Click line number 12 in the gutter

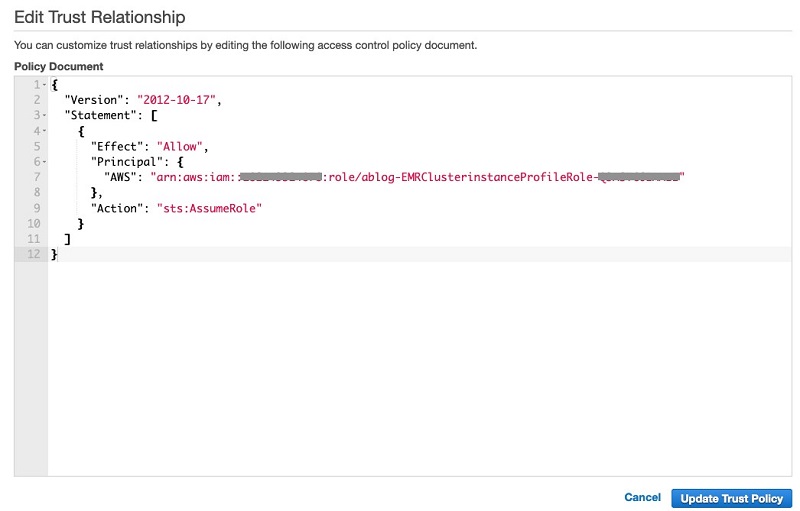[34, 254]
